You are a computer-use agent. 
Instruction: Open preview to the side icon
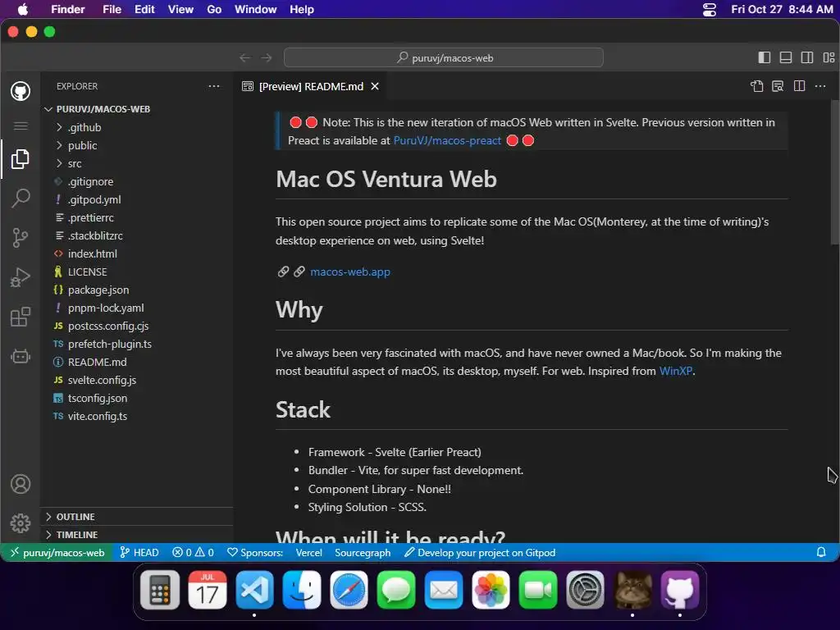[x=778, y=86]
